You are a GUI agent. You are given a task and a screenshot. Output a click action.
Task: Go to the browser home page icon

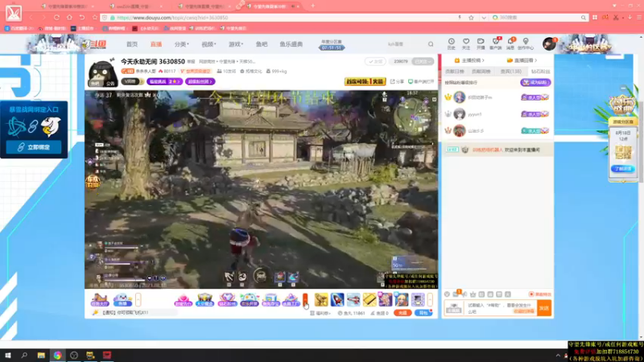tap(69, 18)
